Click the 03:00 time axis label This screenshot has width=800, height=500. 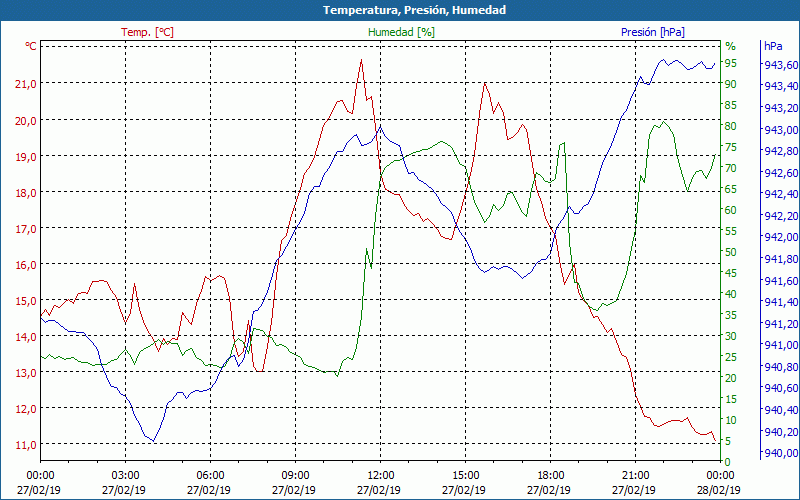click(126, 476)
